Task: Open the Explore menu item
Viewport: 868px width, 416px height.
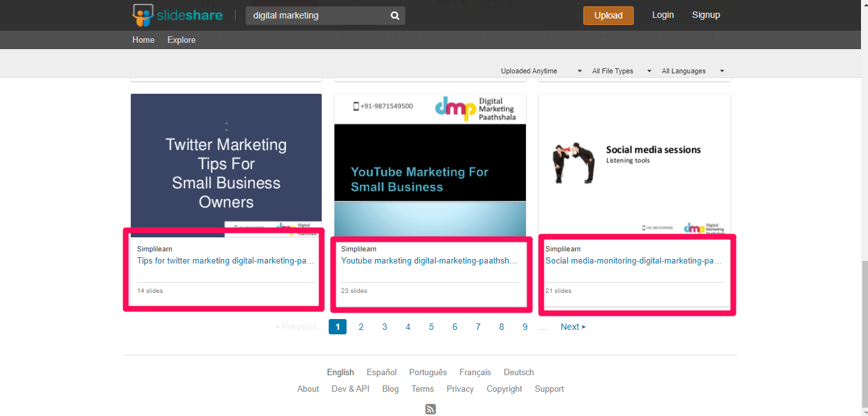Action: point(181,40)
